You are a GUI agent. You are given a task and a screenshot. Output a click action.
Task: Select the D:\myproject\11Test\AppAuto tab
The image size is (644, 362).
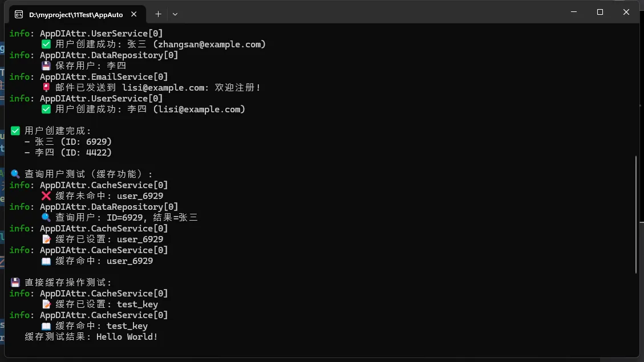click(x=77, y=14)
